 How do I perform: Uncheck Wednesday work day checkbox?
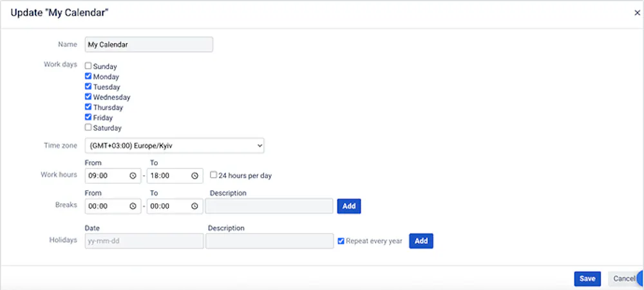(89, 97)
